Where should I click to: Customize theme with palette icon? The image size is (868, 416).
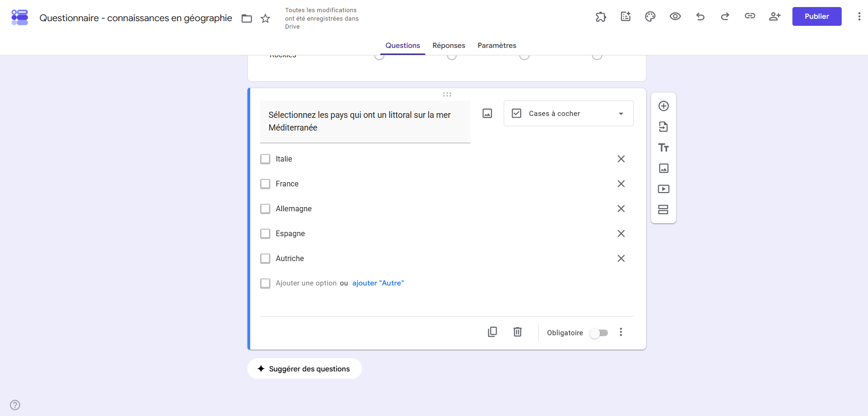650,16
